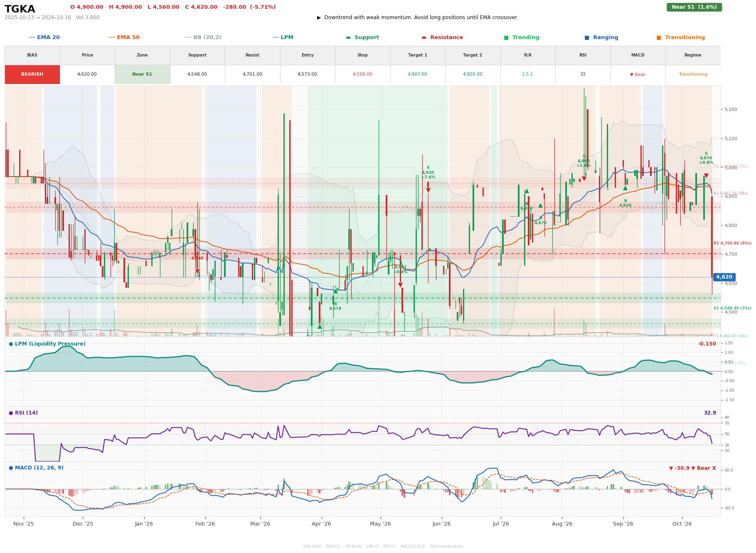
Task: Click the TGKA ticker symbol title
Action: click(20, 9)
